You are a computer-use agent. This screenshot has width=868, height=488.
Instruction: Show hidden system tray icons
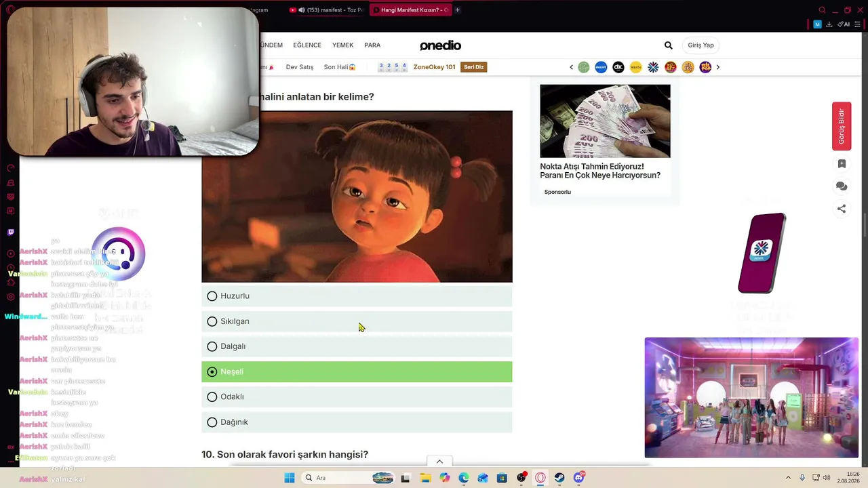click(788, 478)
